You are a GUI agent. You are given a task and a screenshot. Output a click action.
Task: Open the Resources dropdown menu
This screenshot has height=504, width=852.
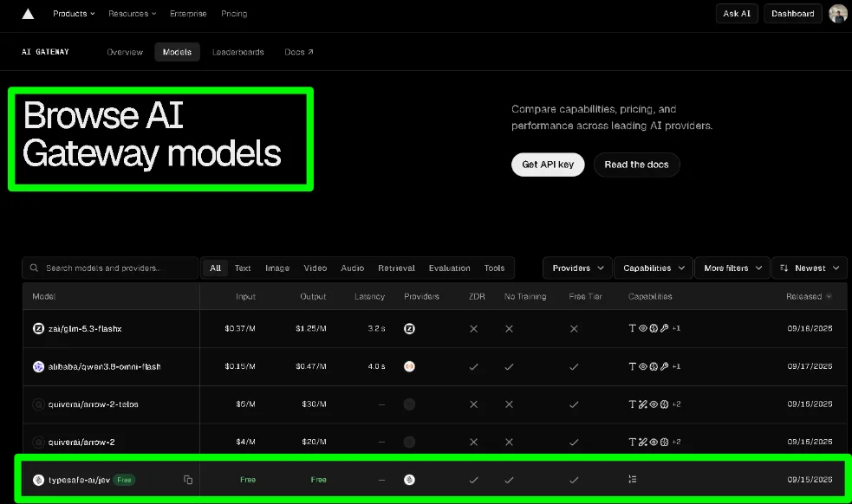[132, 14]
